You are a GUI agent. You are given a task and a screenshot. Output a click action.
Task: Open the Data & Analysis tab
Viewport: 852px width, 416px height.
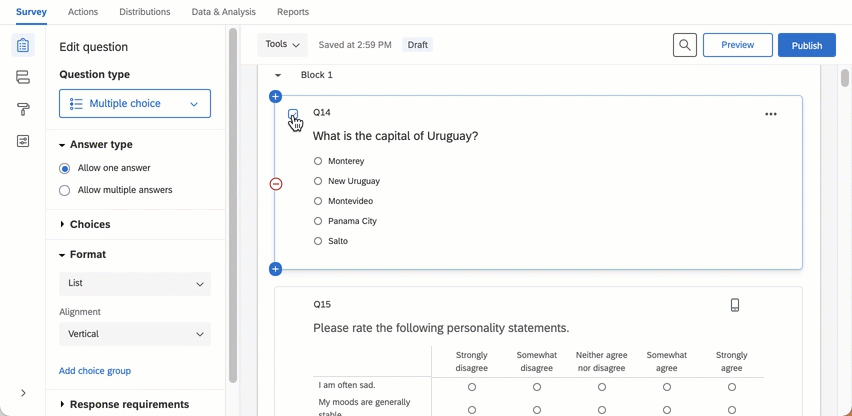[x=223, y=12]
